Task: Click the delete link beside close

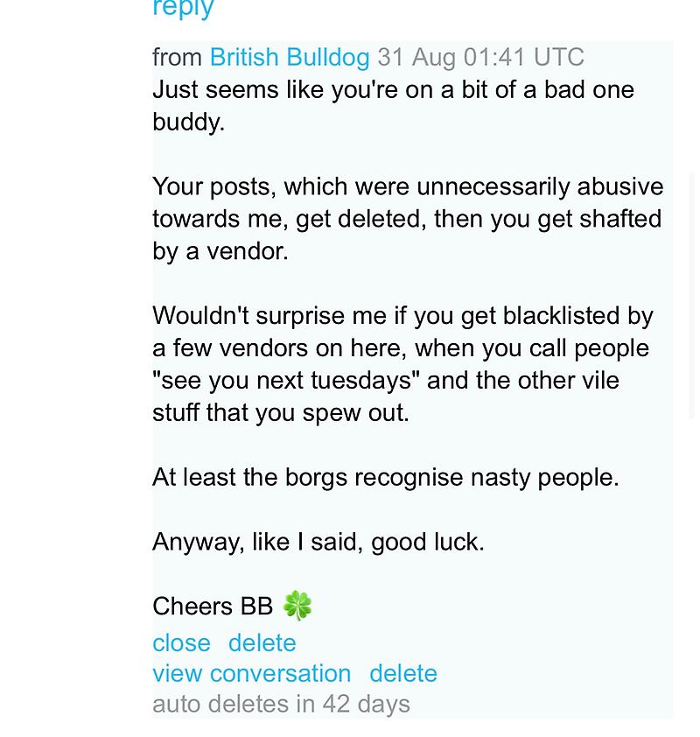Action: (262, 642)
